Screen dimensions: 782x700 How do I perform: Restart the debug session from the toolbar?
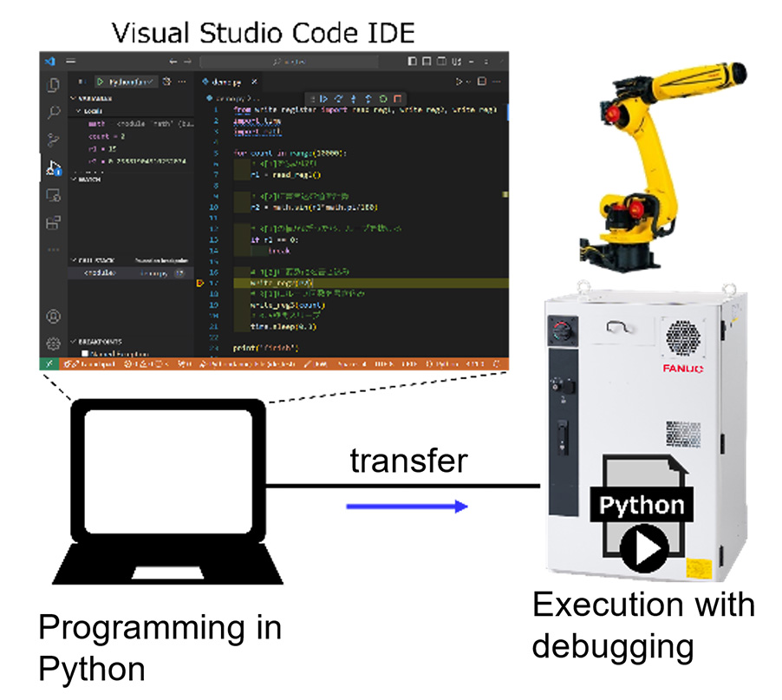point(383,99)
